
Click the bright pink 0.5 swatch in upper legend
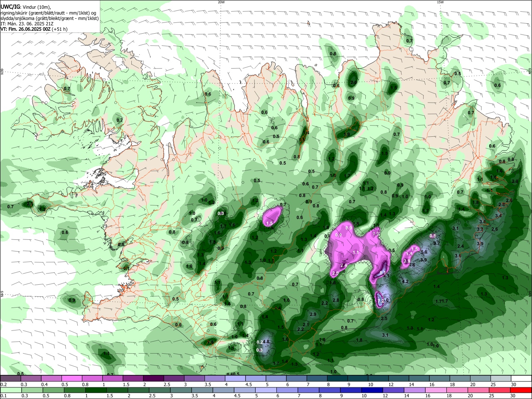71,379
